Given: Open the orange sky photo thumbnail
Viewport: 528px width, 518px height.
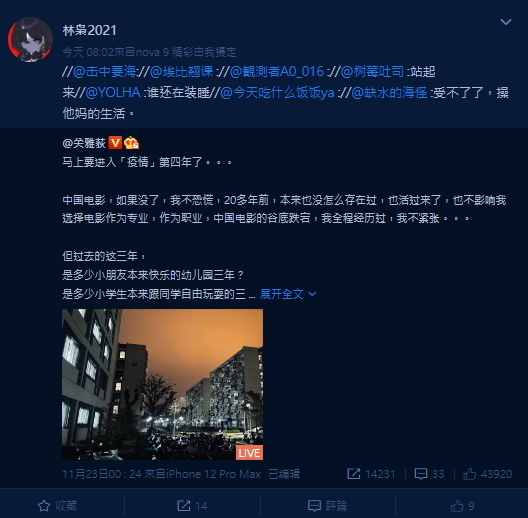Looking at the screenshot, I should tap(163, 384).
